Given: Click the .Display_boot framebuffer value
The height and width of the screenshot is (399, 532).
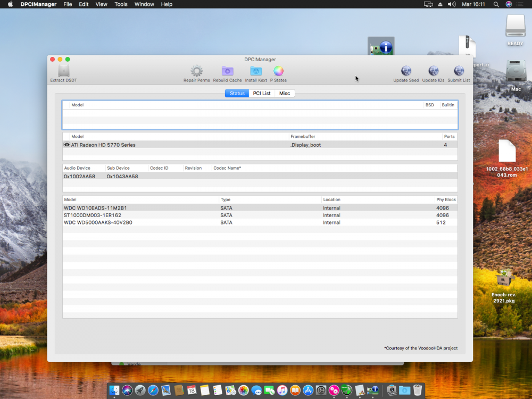Looking at the screenshot, I should (305, 145).
